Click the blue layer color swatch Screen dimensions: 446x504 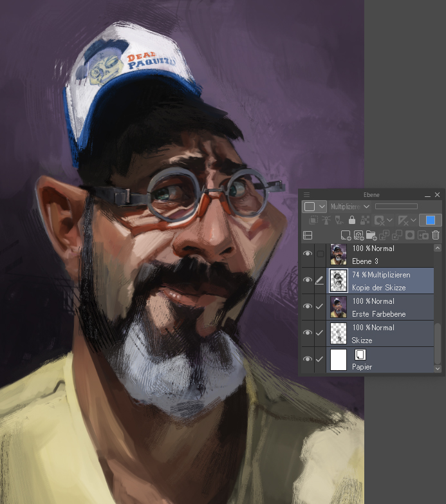(x=431, y=220)
